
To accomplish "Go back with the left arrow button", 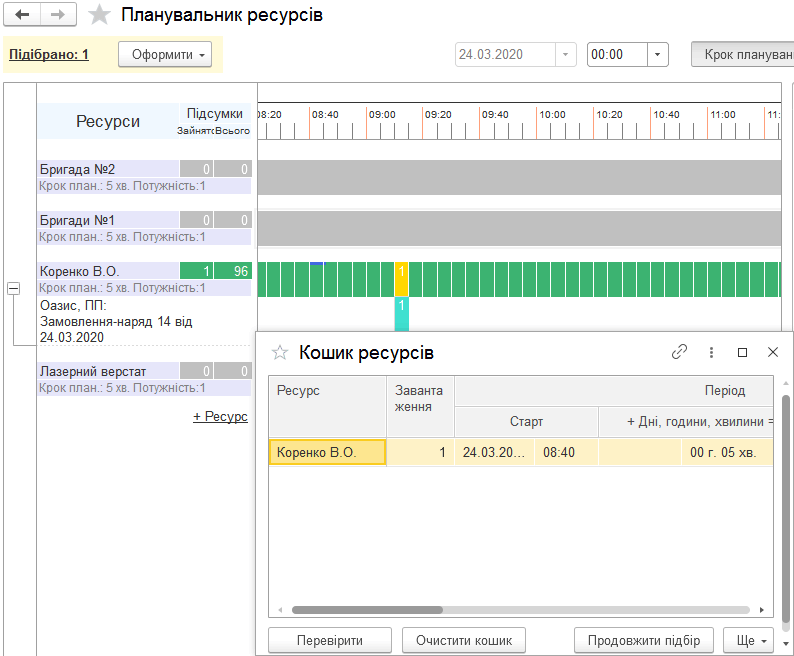I will point(22,15).
